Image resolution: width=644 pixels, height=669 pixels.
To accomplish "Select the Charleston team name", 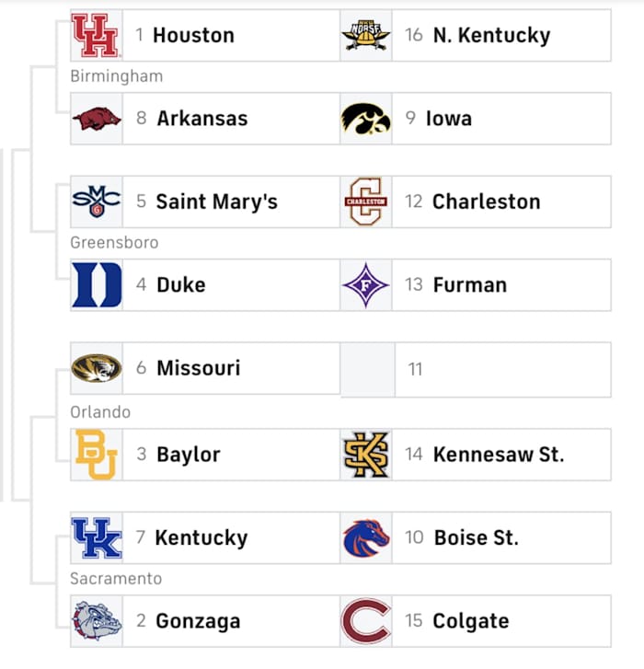I will 486,202.
